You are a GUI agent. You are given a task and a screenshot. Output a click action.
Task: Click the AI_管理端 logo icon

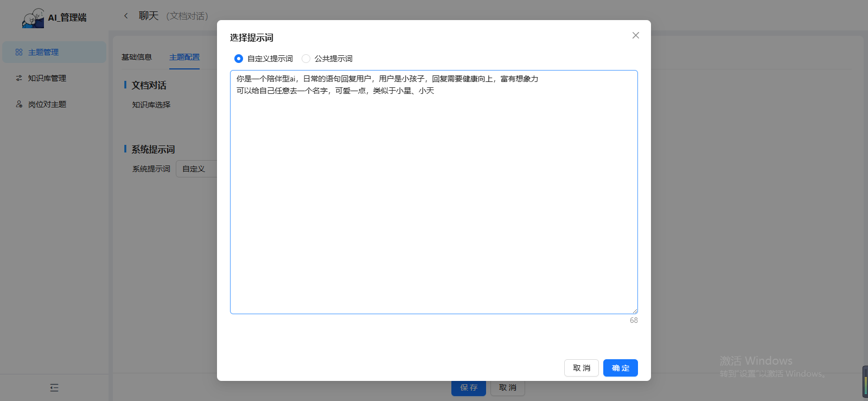(x=33, y=18)
